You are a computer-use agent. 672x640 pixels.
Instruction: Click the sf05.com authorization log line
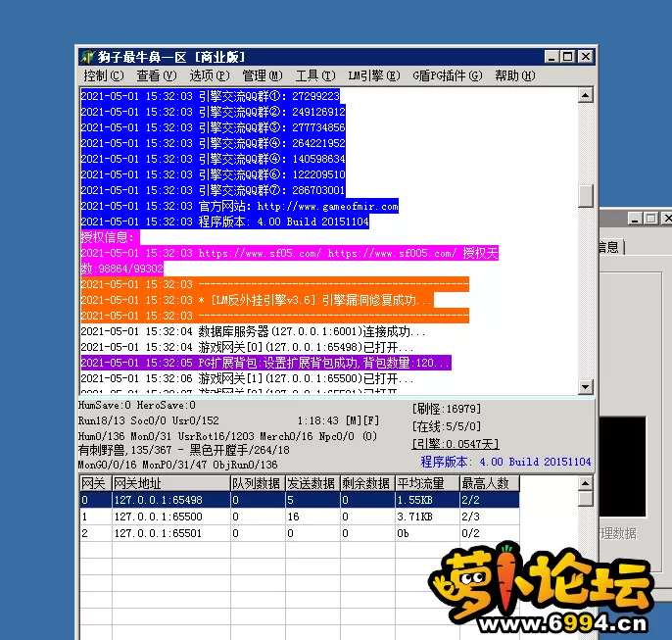(x=289, y=261)
